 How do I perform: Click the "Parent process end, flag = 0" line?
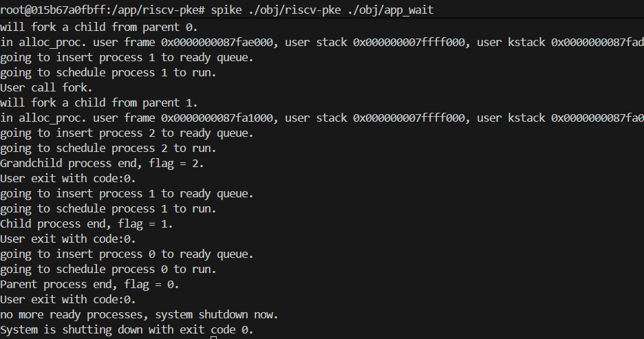(89, 285)
